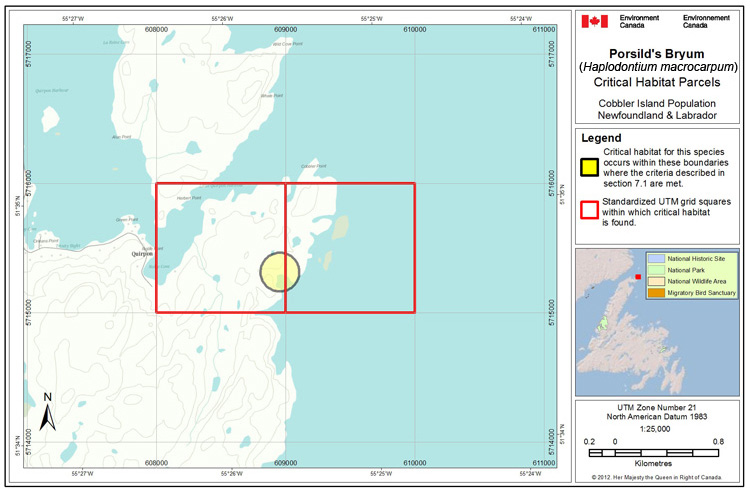Viewport: 750px width, 492px height.
Task: Click the Quirpon town label
Action: pos(141,255)
